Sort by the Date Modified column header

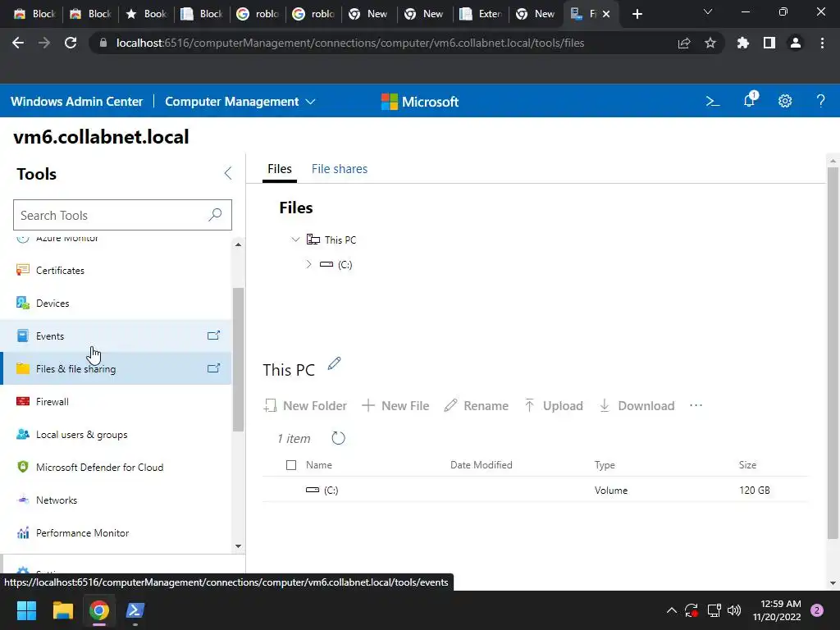point(481,465)
